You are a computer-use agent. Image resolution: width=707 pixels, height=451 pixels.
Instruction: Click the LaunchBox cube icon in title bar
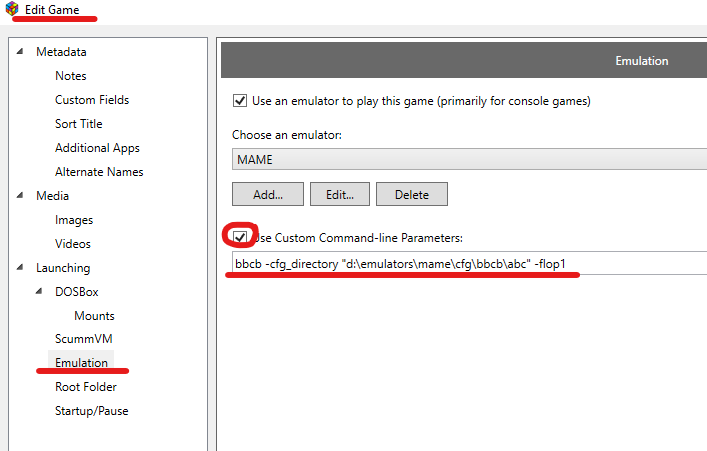tap(12, 9)
